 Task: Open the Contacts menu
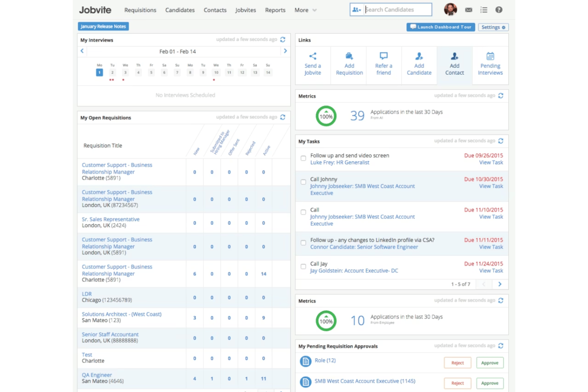215,10
